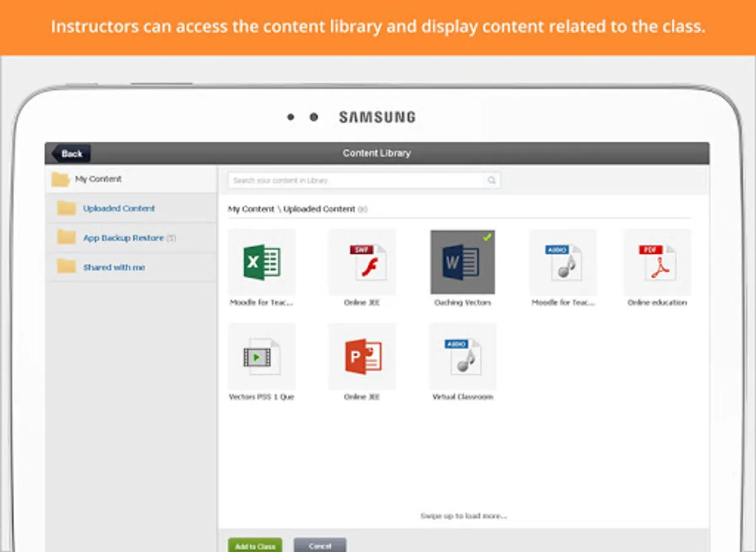Go back using the Back button
756x552 pixels.
(x=71, y=153)
